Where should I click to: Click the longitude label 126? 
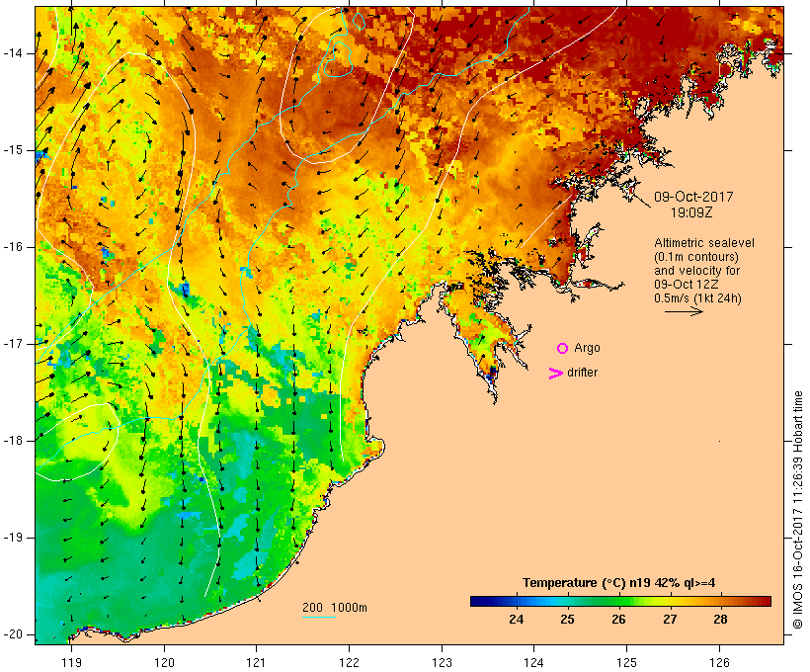(719, 663)
